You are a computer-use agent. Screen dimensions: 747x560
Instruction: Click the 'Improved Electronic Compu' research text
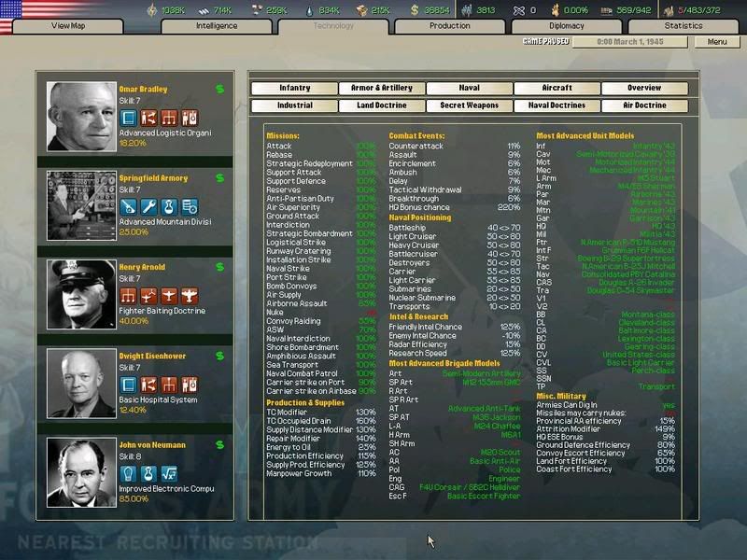click(166, 489)
